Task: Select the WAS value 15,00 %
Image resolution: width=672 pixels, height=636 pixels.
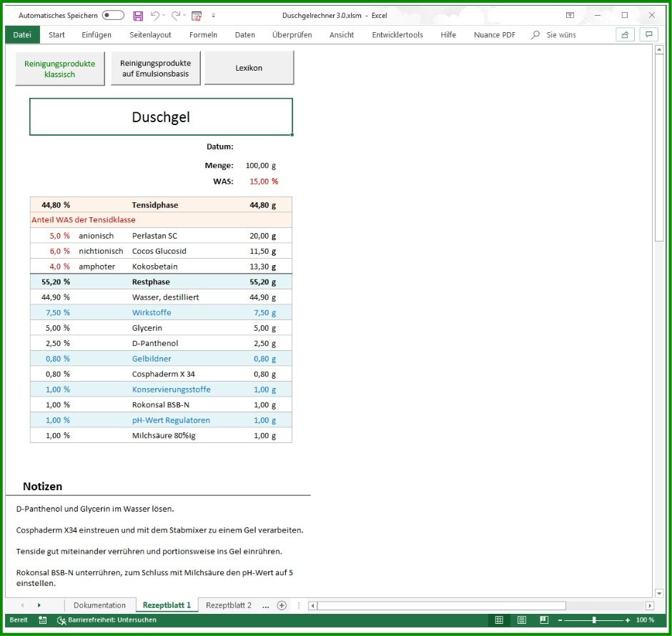Action: (264, 182)
